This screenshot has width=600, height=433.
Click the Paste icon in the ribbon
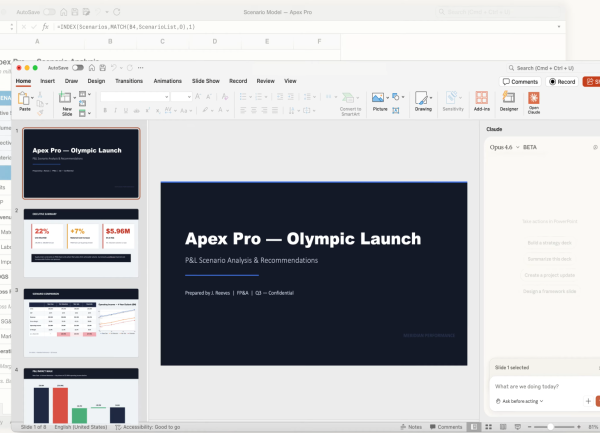coord(23,98)
